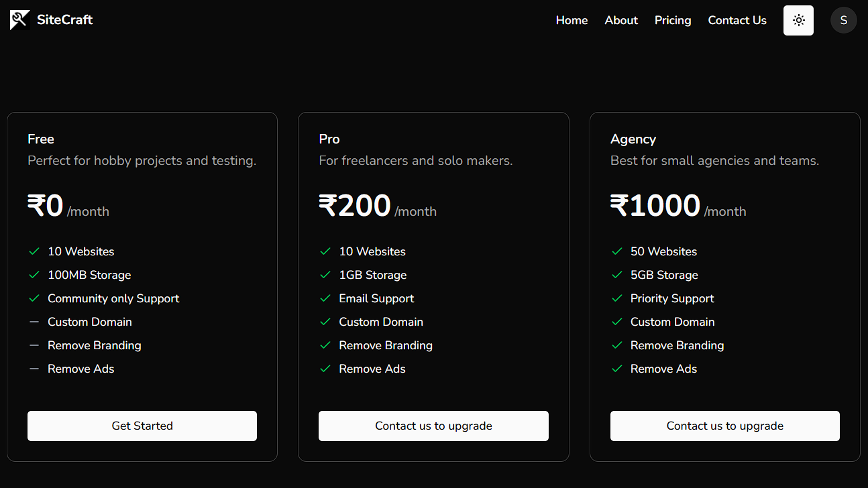The width and height of the screenshot is (868, 488).
Task: Toggle the light/dark theme button
Action: (798, 20)
